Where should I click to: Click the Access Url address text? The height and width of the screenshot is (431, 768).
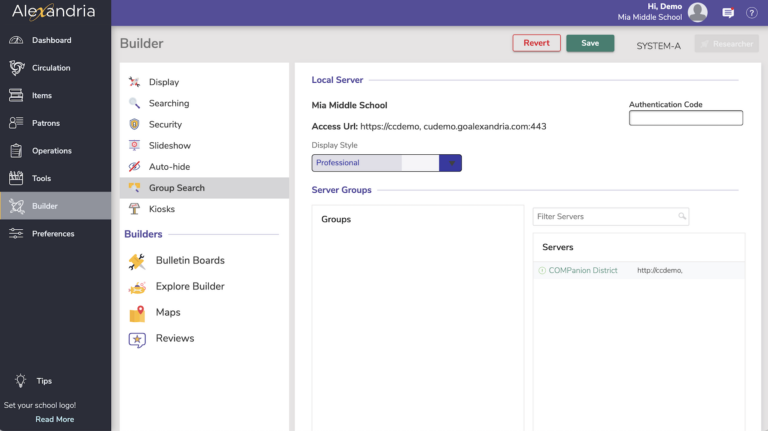point(453,126)
